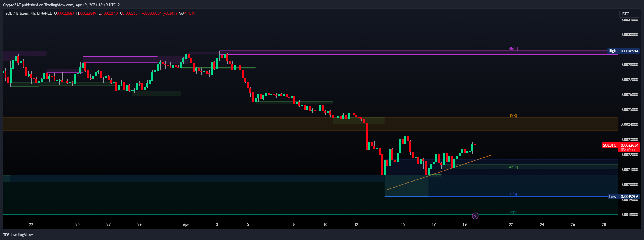This screenshot has height=240, width=644.
Task: Click the 19 date on the time axis
Action: coord(465,224)
